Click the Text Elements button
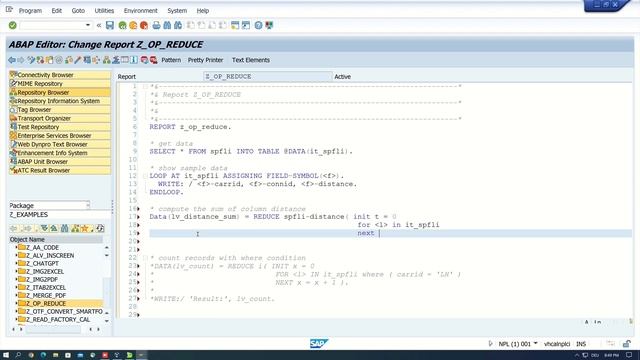 [x=251, y=60]
